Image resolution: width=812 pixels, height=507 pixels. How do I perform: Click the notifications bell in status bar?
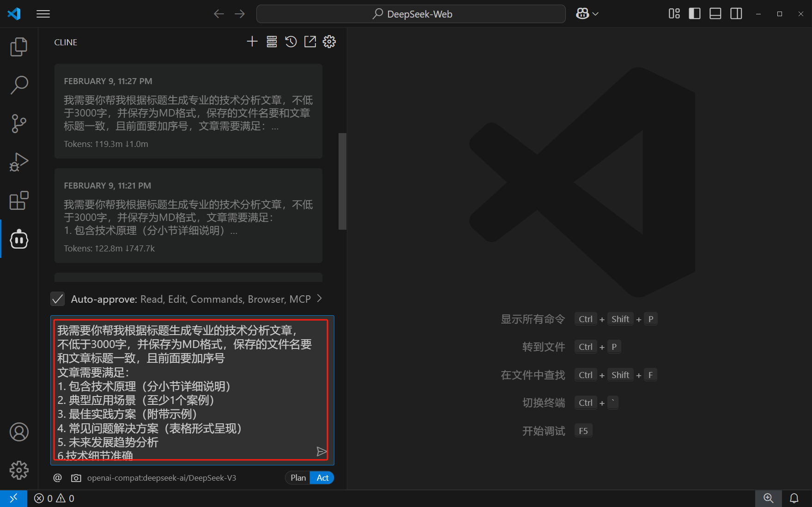pyautogui.click(x=794, y=498)
